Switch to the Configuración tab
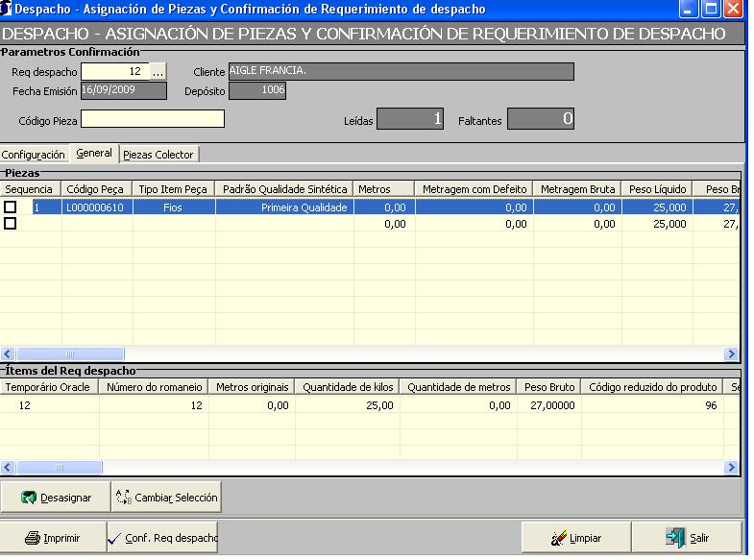 (x=34, y=154)
